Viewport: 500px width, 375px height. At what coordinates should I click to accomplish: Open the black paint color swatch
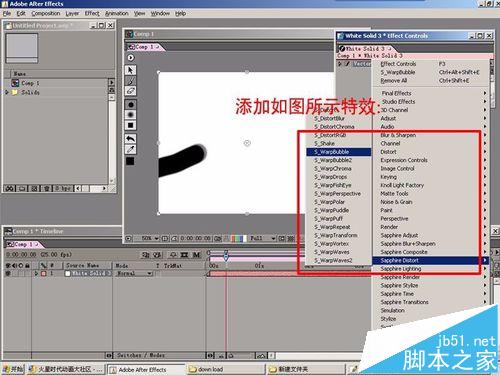point(130,161)
